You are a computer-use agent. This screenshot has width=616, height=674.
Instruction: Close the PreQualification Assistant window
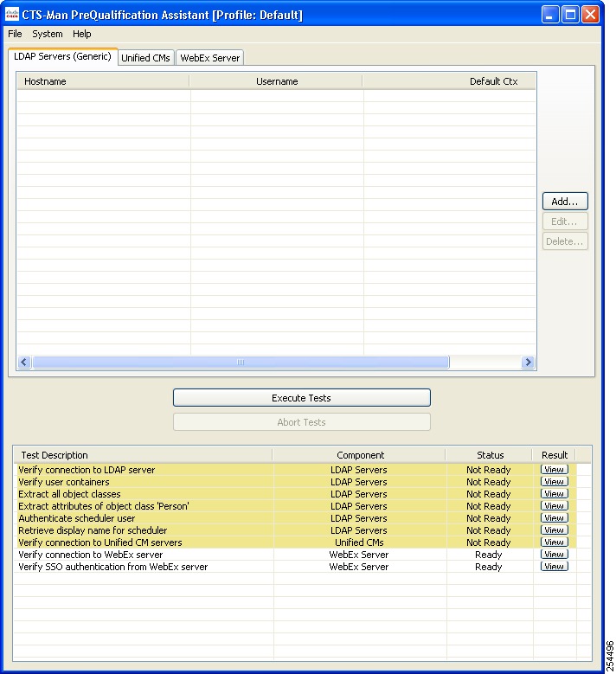591,15
